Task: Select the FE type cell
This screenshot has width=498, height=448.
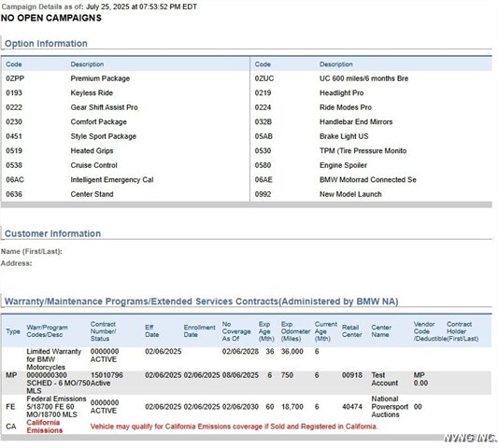Action: [10, 407]
